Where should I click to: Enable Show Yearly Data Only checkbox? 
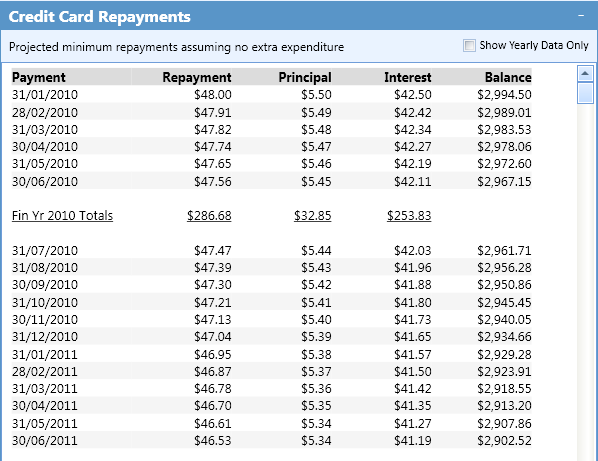pos(469,46)
